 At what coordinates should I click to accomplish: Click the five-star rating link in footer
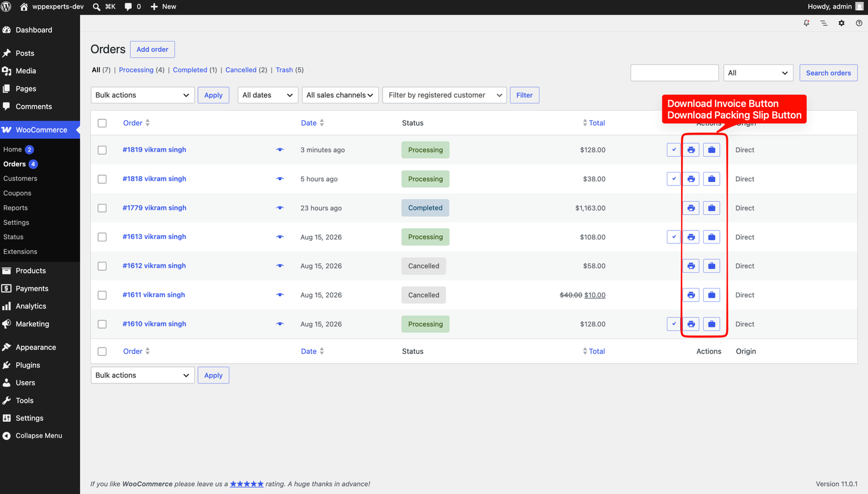click(x=247, y=484)
